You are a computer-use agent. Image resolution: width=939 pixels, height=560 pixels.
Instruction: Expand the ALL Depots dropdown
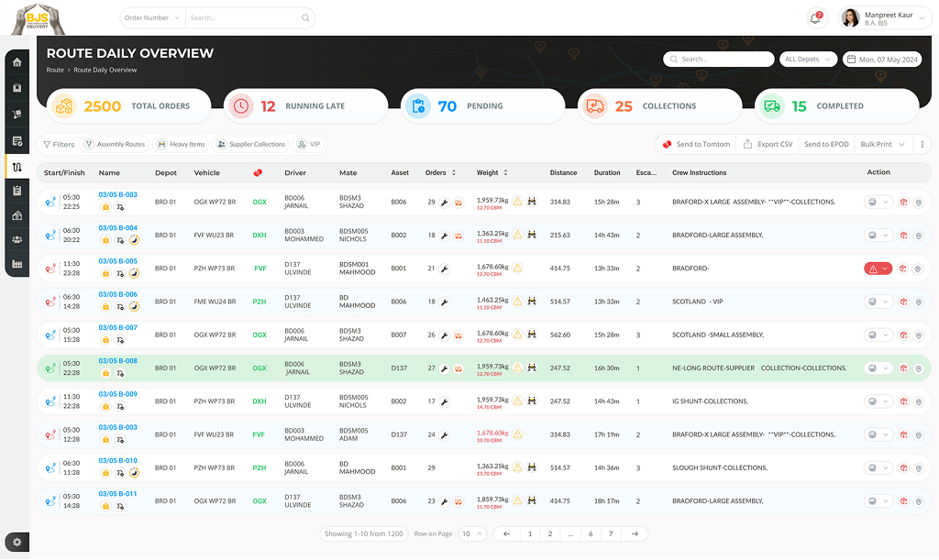pyautogui.click(x=807, y=60)
